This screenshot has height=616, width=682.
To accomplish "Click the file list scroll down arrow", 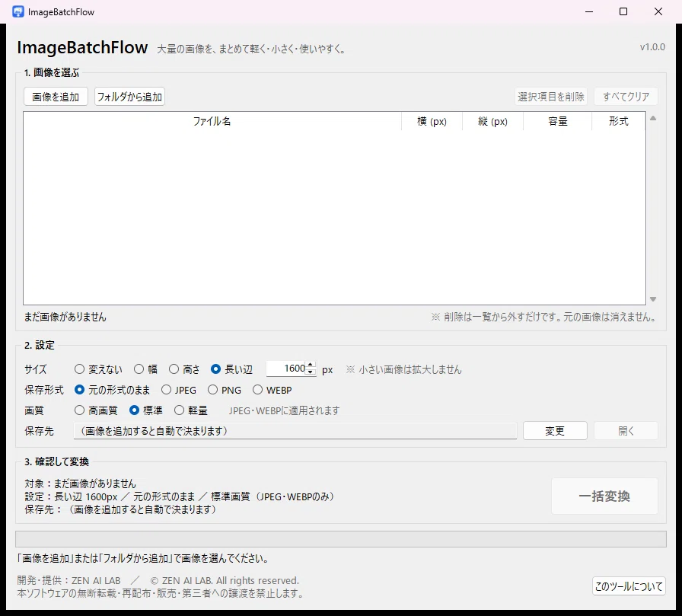I will (653, 299).
